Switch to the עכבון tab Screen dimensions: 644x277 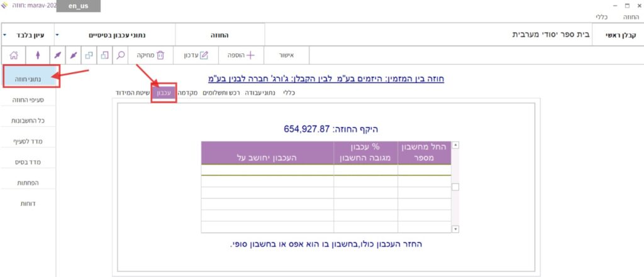click(164, 92)
